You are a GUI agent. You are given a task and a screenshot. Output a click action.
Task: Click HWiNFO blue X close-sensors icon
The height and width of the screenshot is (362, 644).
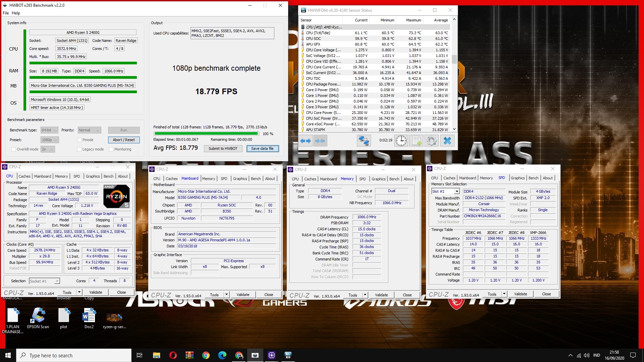pos(447,141)
